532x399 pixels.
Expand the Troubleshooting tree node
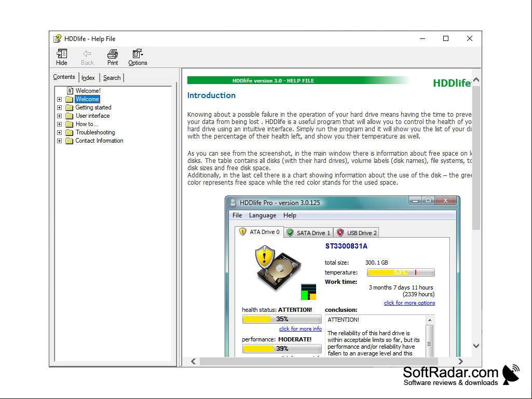pyautogui.click(x=59, y=133)
